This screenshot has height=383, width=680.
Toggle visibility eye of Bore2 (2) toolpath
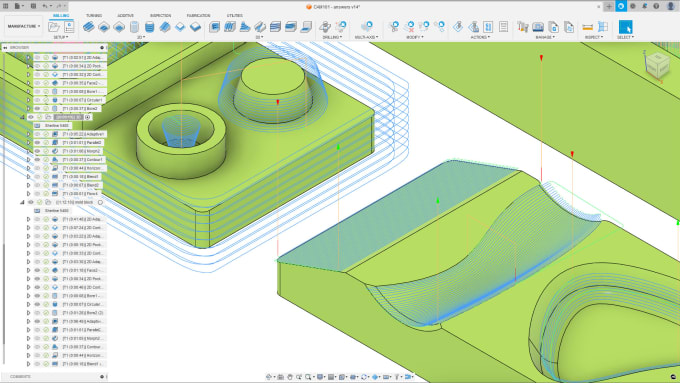pos(37,313)
